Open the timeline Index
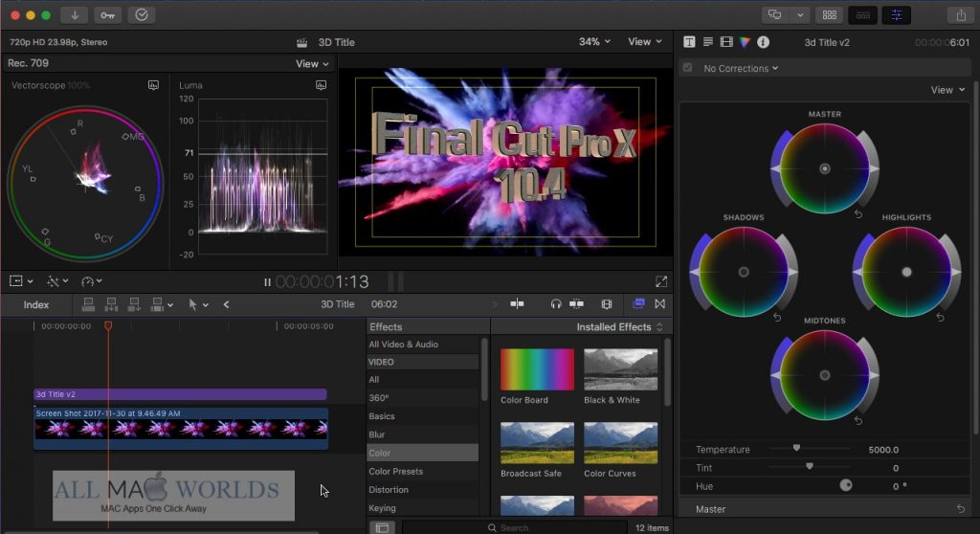 click(x=35, y=304)
